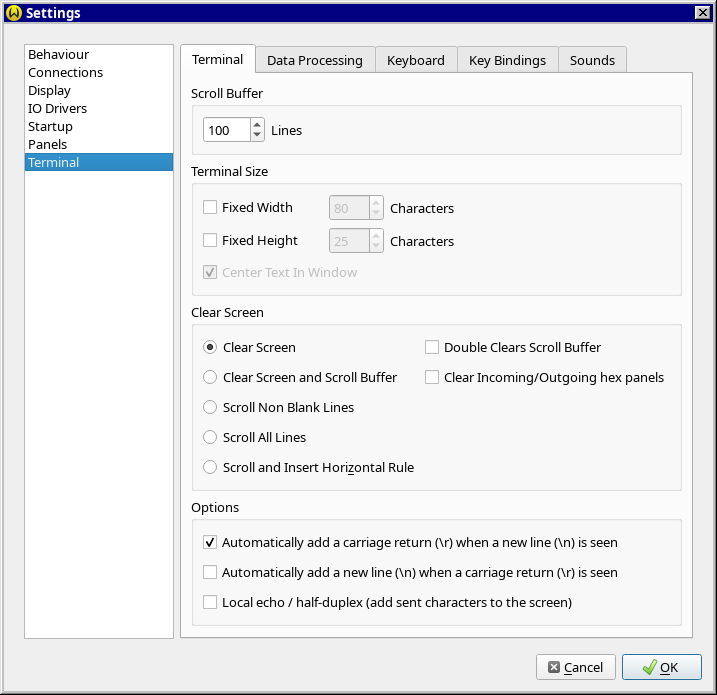Select Clear Screen and Scroll Buffer radio

[x=210, y=378]
